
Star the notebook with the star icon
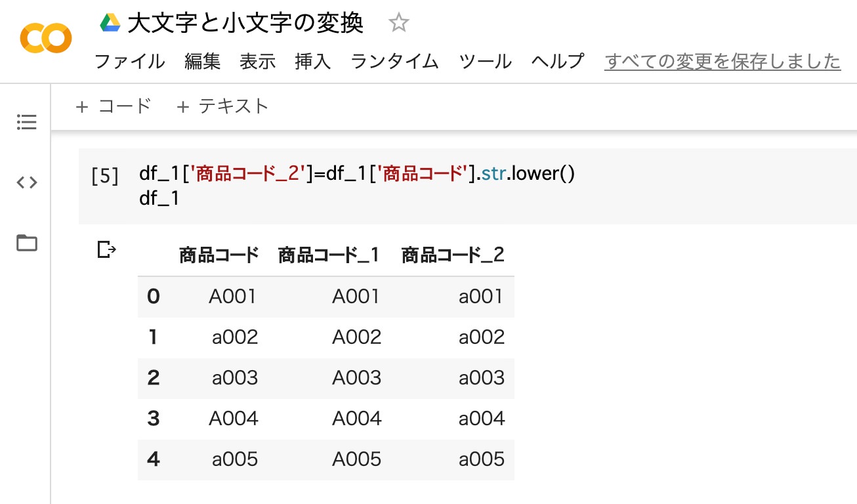point(398,24)
